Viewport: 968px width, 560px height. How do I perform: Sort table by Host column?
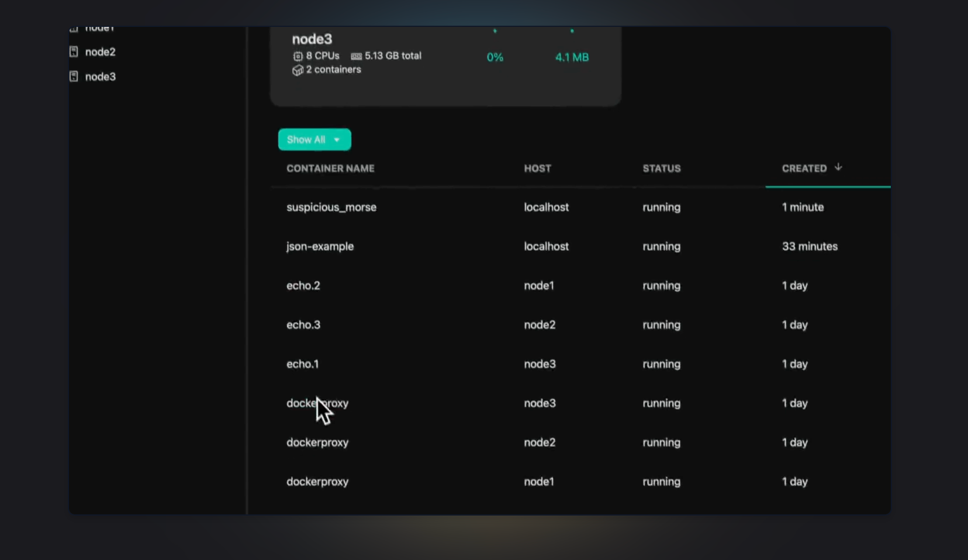point(537,168)
